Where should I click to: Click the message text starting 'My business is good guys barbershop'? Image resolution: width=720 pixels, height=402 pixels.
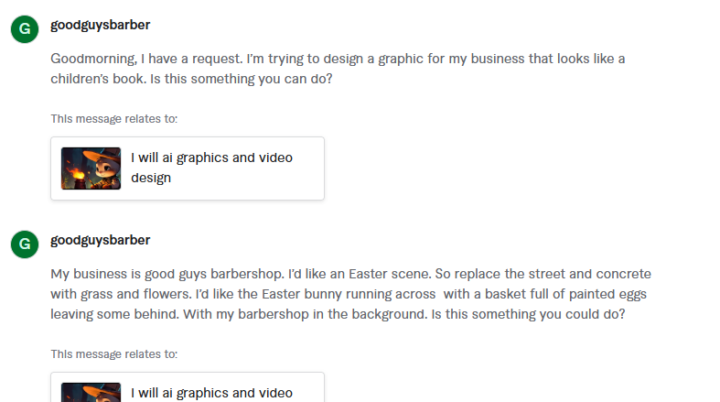(351, 294)
